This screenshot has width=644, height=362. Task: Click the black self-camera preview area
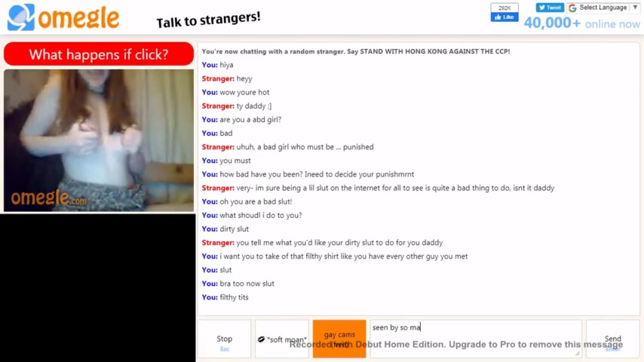(x=98, y=287)
